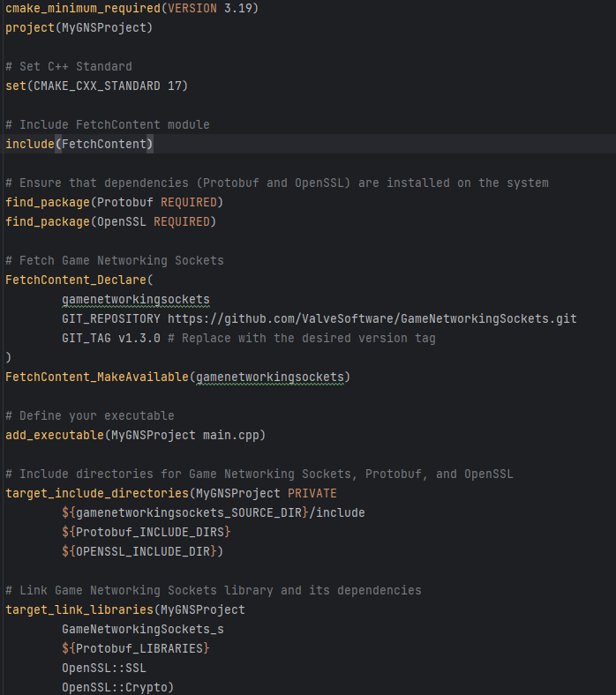Image resolution: width=616 pixels, height=695 pixels.
Task: Click the GIT_REPOSITORY keyword
Action: 111,318
